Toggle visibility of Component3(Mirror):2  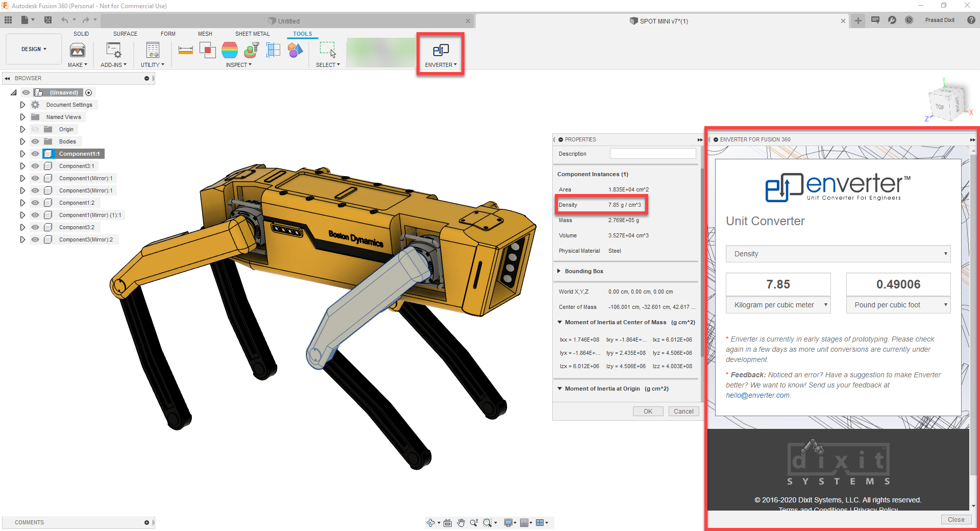pos(35,239)
